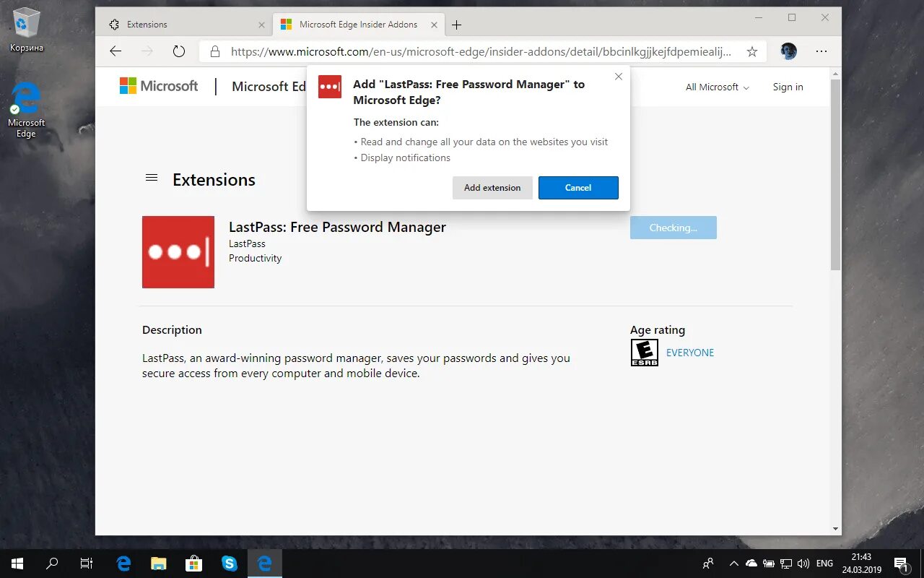This screenshot has height=578, width=924.
Task: Click the LastPass icon in dialog
Action: point(330,87)
